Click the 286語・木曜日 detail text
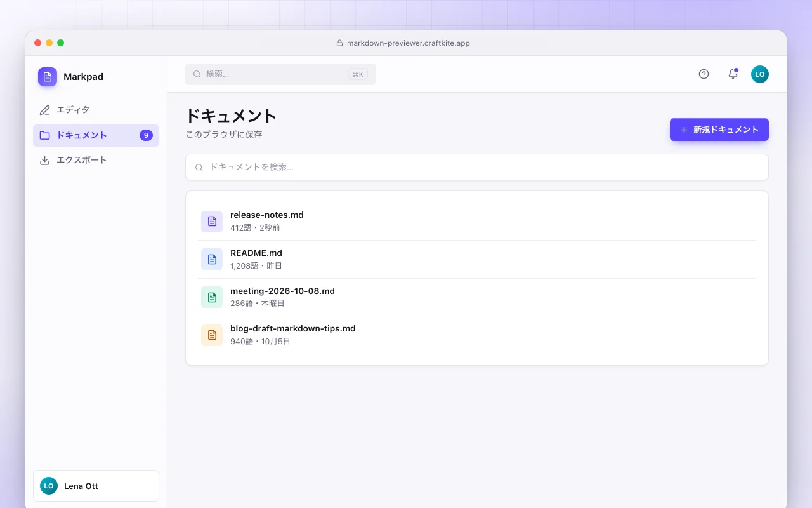 tap(258, 304)
